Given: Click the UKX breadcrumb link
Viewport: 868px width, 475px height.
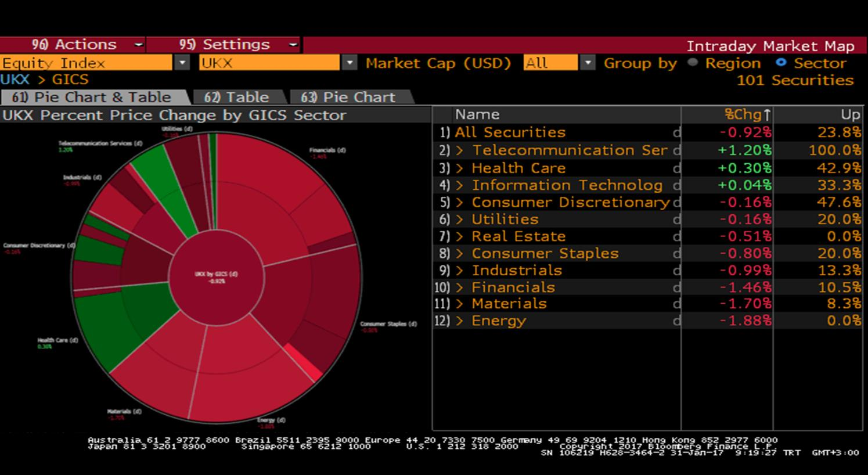Looking at the screenshot, I should tap(15, 80).
